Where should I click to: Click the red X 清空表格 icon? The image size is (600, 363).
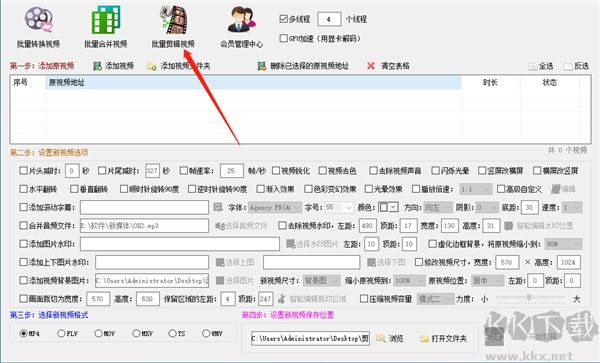point(370,66)
